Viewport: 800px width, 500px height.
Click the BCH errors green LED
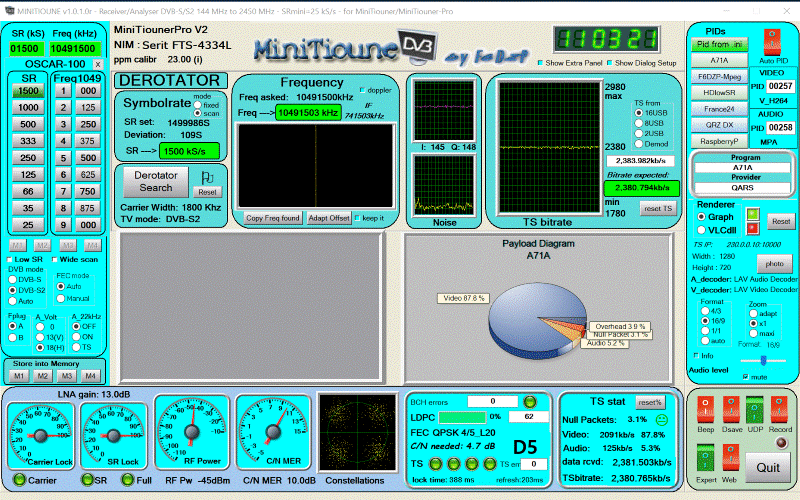tap(530, 402)
